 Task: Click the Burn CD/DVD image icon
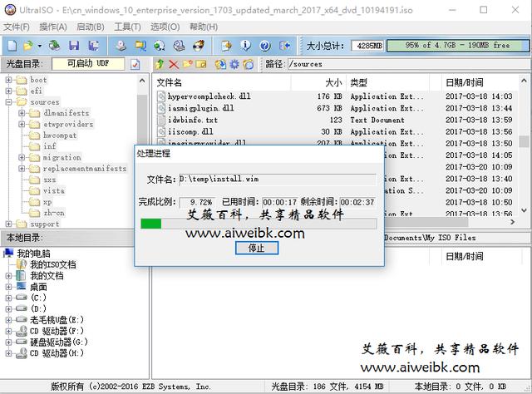[x=199, y=46]
